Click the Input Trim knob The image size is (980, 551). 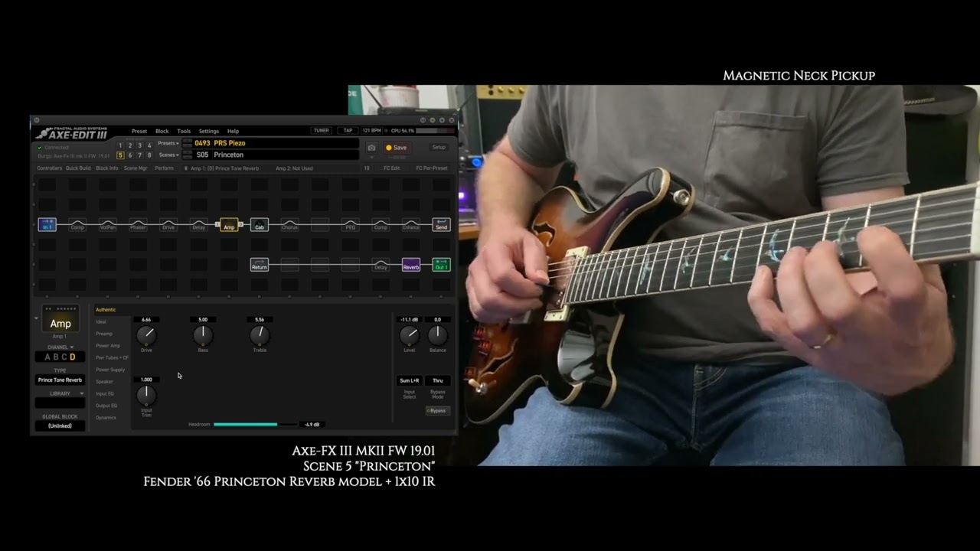click(146, 395)
